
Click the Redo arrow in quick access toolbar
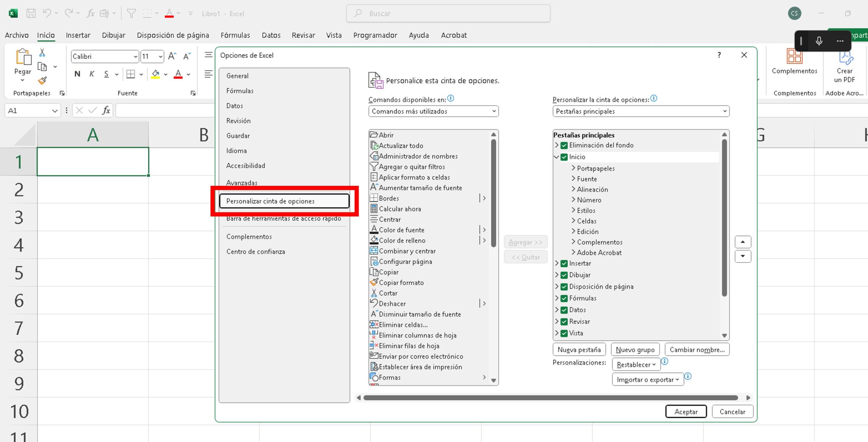pos(69,13)
